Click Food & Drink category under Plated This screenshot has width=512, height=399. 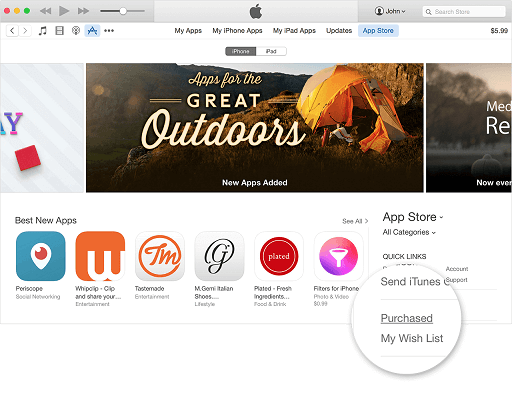pos(270,304)
